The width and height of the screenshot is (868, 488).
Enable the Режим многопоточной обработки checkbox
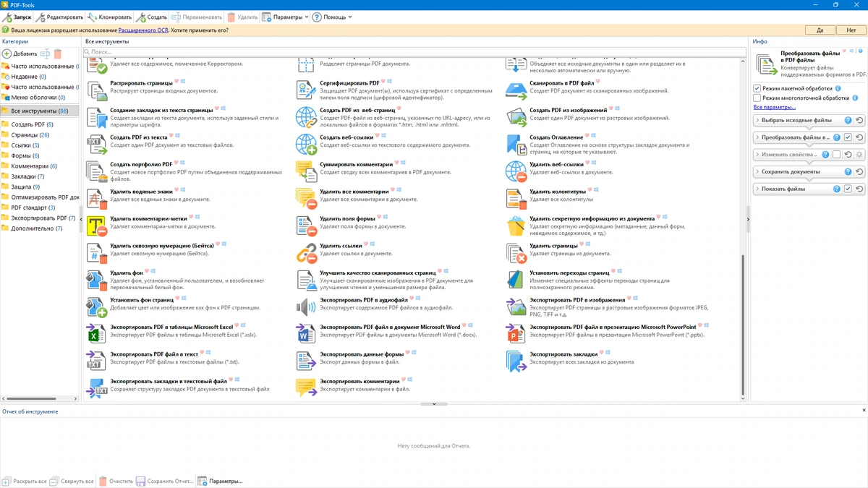[757, 98]
